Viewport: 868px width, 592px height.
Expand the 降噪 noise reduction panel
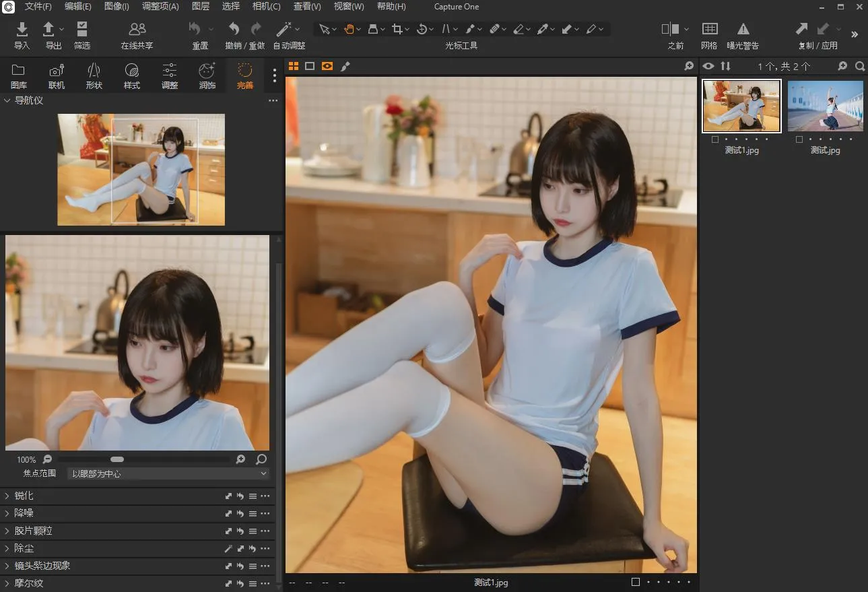[x=24, y=513]
